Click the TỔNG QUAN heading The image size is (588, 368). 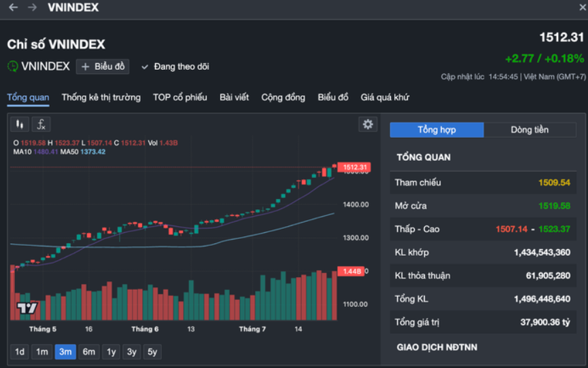pyautogui.click(x=423, y=158)
